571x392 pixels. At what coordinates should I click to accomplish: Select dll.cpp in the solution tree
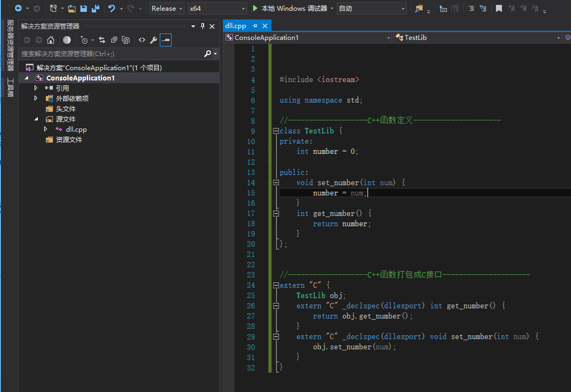tap(76, 130)
